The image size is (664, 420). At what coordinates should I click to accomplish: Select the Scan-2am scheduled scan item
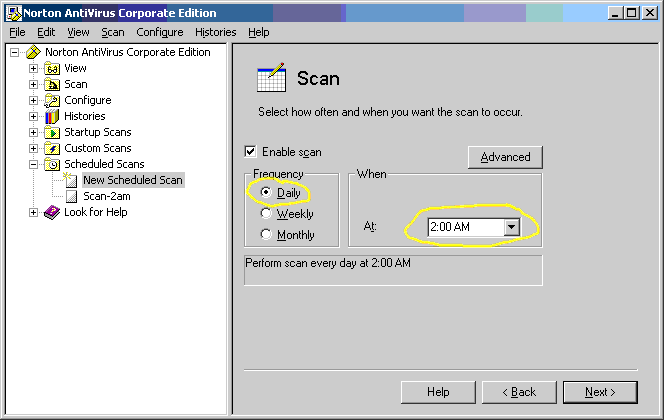click(106, 196)
